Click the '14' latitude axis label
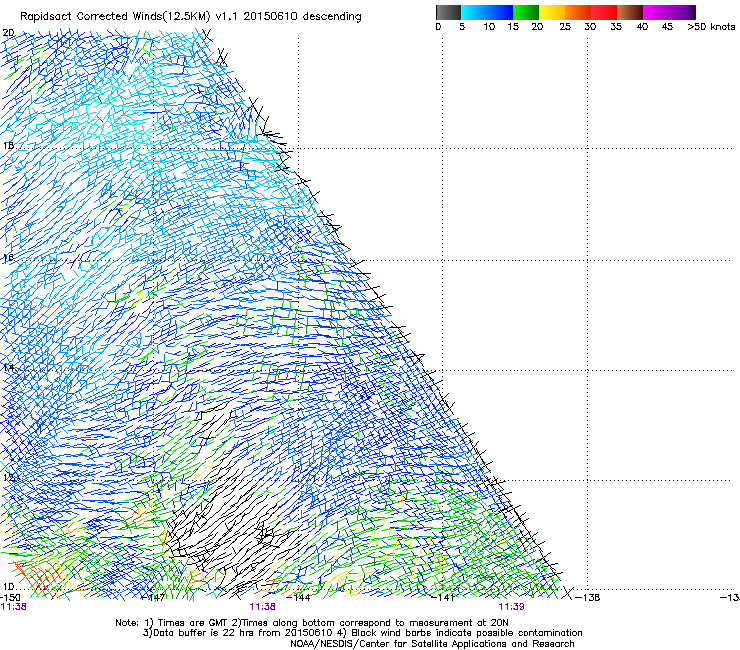The image size is (740, 650). (x=8, y=367)
